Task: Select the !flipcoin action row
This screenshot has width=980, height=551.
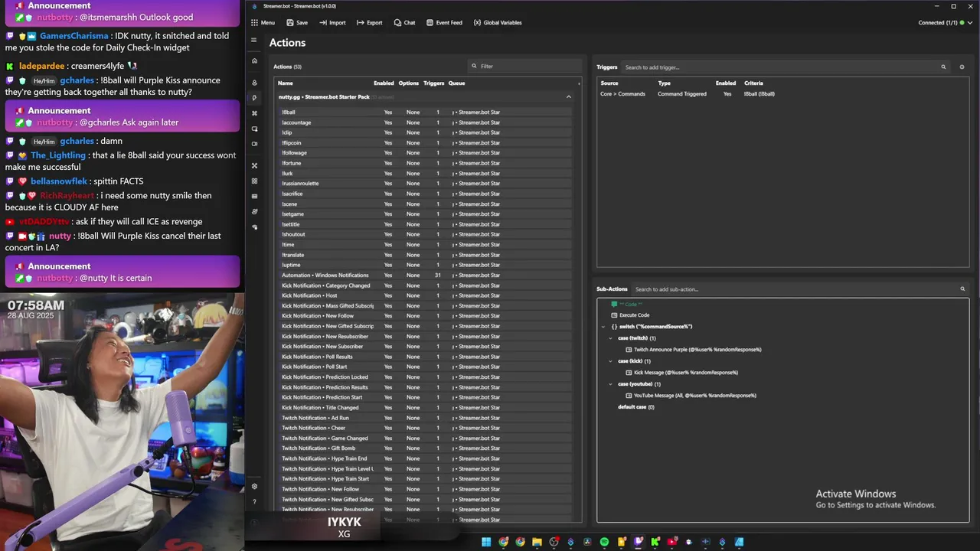Action: (424, 143)
